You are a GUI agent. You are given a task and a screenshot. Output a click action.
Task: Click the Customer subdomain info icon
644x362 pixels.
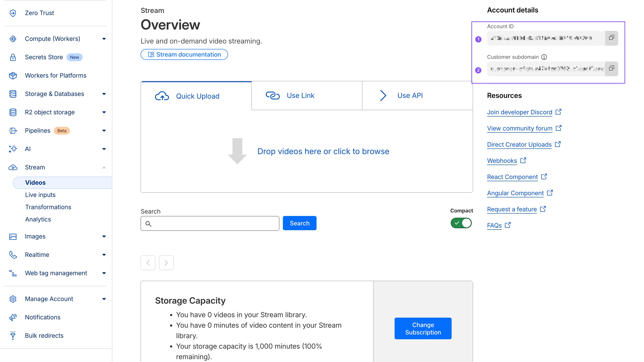click(545, 57)
